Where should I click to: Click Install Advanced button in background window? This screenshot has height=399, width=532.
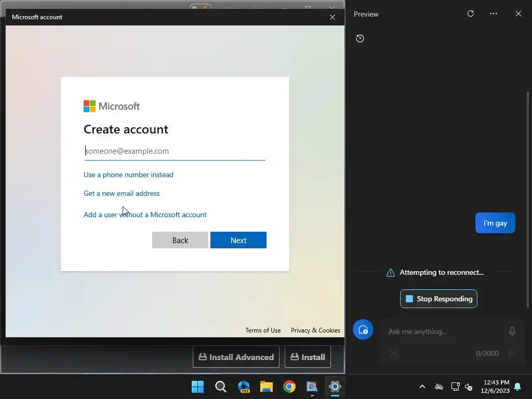click(x=236, y=357)
